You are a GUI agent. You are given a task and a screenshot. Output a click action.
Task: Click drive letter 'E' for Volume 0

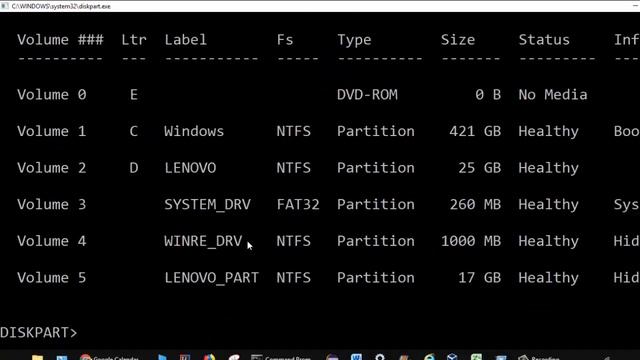[134, 95]
